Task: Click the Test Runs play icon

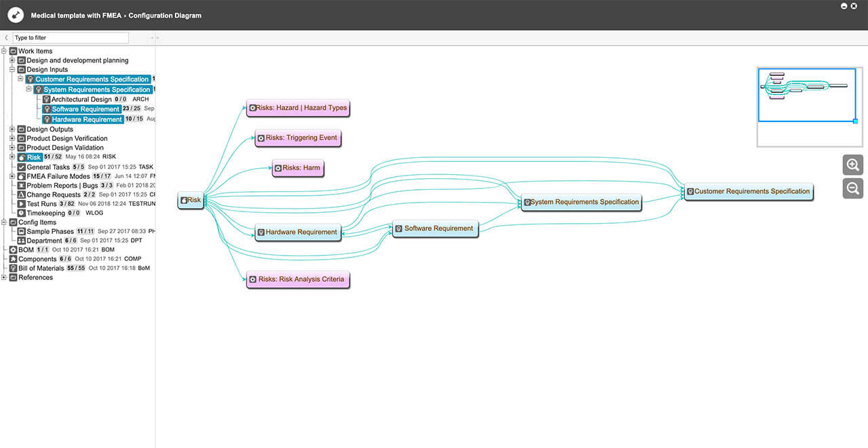Action: pos(22,203)
